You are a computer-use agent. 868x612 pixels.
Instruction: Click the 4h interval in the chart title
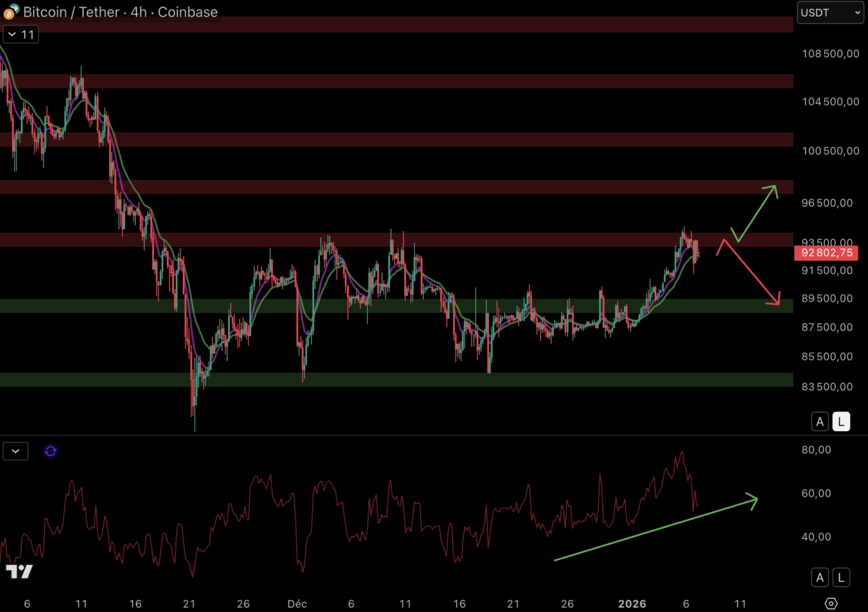pos(138,12)
